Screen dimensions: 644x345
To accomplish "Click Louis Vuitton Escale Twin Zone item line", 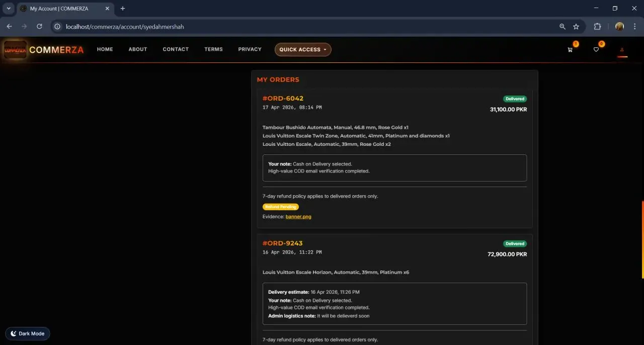I will click(356, 136).
